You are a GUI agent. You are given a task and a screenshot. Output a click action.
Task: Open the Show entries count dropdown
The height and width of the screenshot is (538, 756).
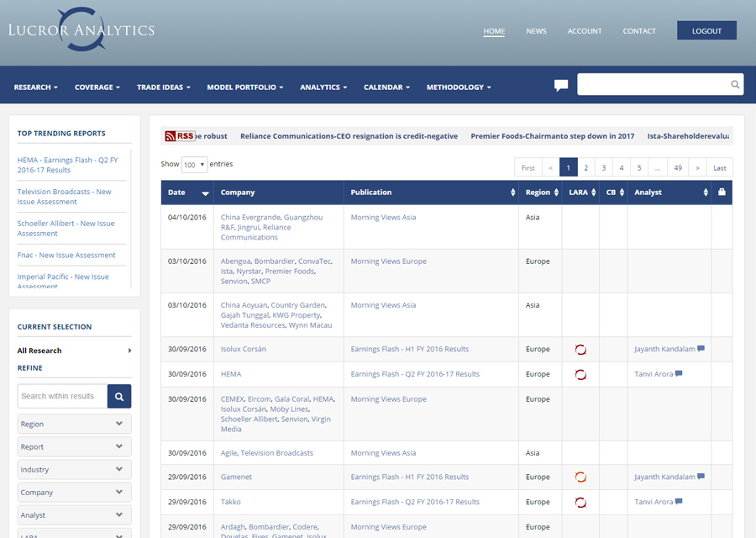pos(194,165)
